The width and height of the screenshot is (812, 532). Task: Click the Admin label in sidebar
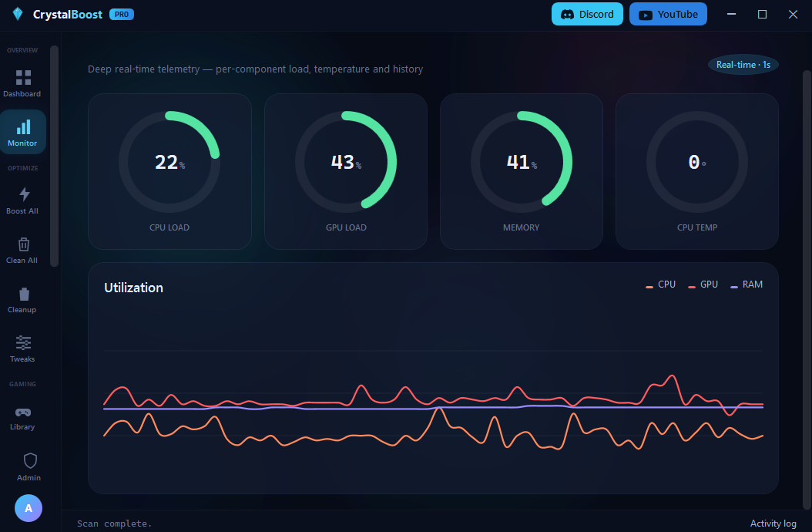(29, 477)
